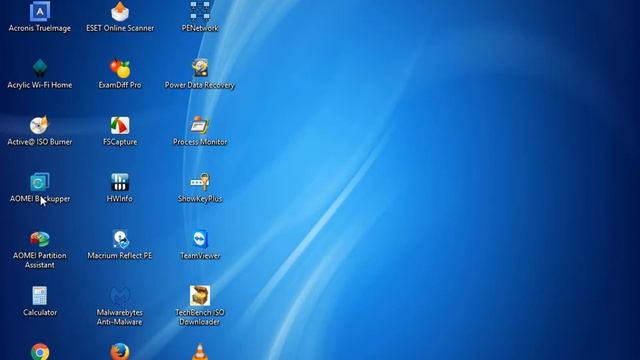Click the "ESET Online Scanner" label
The image size is (640, 360).
point(120,28)
